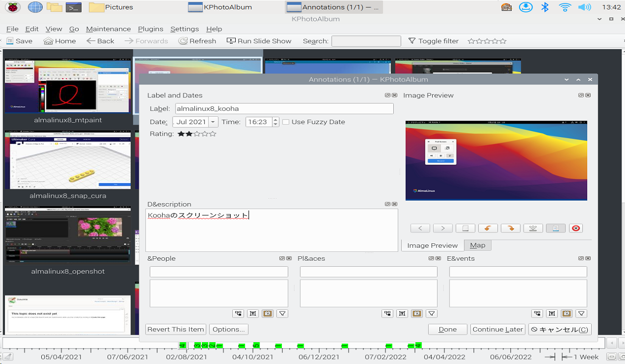625x364 pixels.
Task: Switch Events list to tree view
Action: click(x=537, y=313)
